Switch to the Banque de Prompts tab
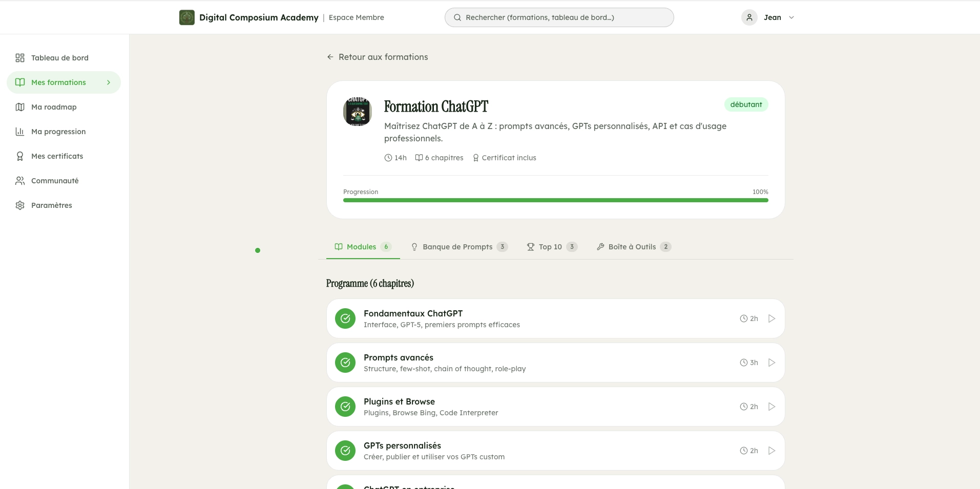 tap(458, 247)
